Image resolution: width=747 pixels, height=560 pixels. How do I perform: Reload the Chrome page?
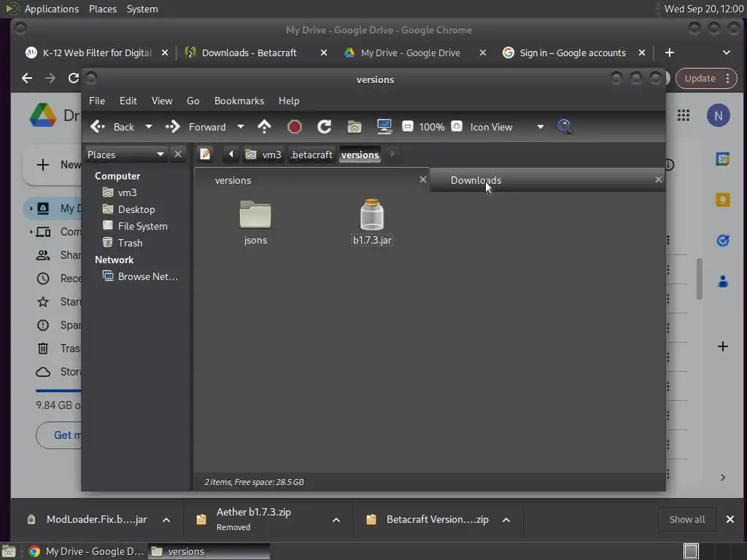coord(73,78)
